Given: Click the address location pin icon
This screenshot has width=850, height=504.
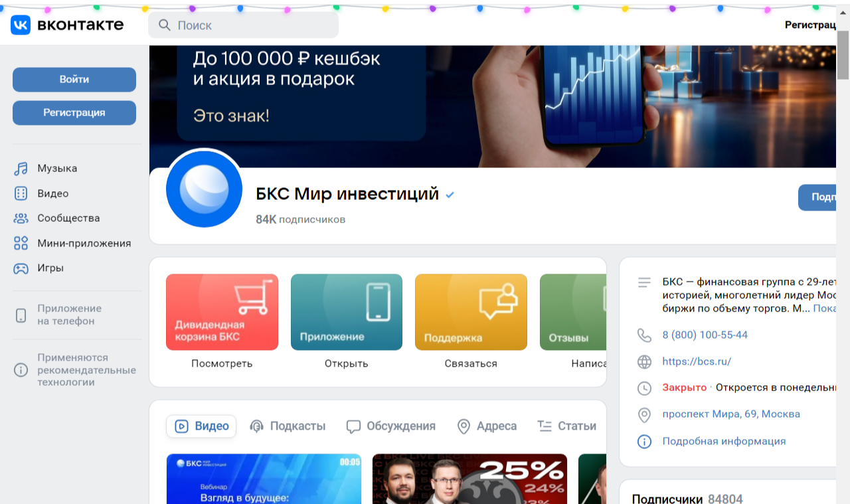Looking at the screenshot, I should click(x=644, y=415).
